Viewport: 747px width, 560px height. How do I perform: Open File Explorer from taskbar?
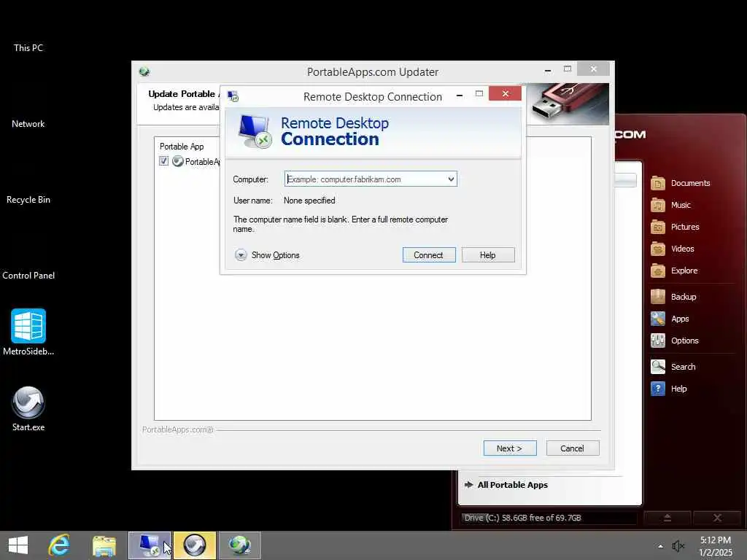pos(104,545)
